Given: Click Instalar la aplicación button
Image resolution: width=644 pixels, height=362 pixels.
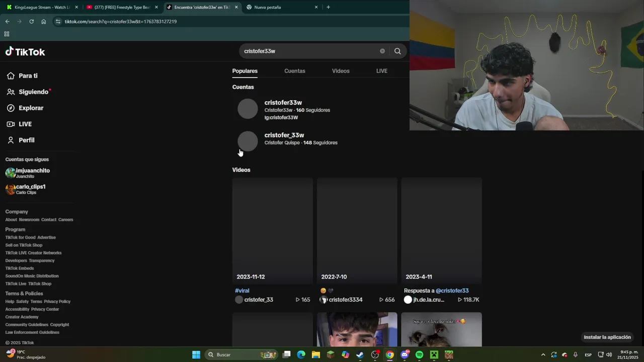Looking at the screenshot, I should (607, 337).
